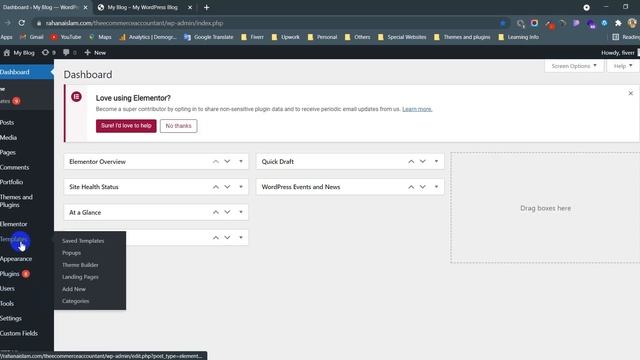Viewport: 640px width, 360px height.
Task: Open the Upwork bookmarks folder
Action: (285, 37)
